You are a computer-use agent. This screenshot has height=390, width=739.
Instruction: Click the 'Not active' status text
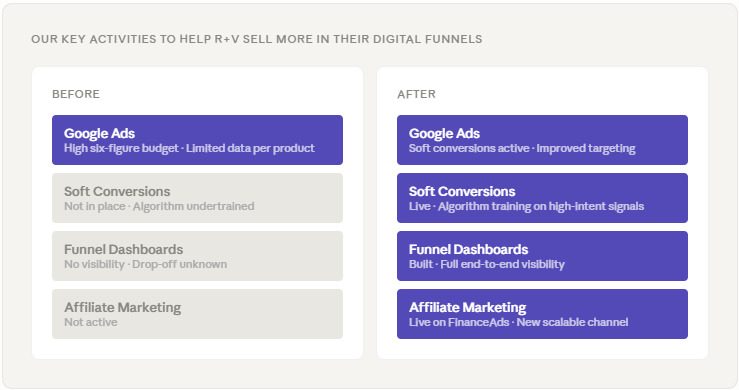tap(90, 323)
